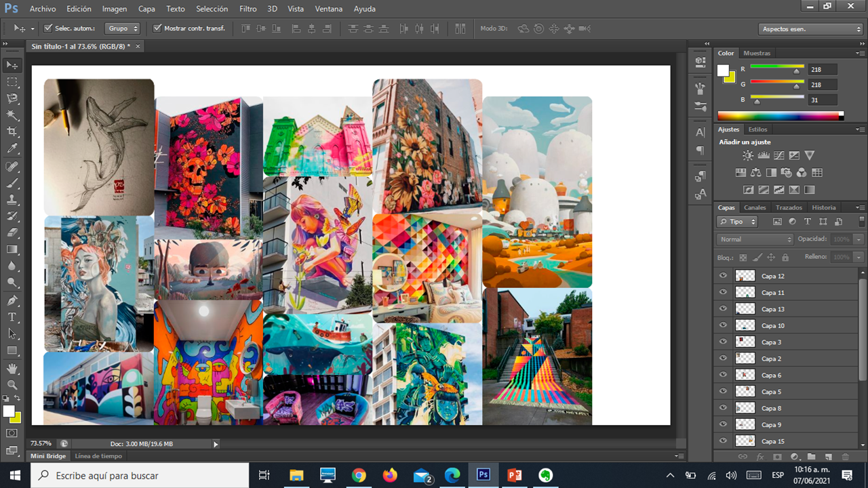Open the Filtro menu

248,9
